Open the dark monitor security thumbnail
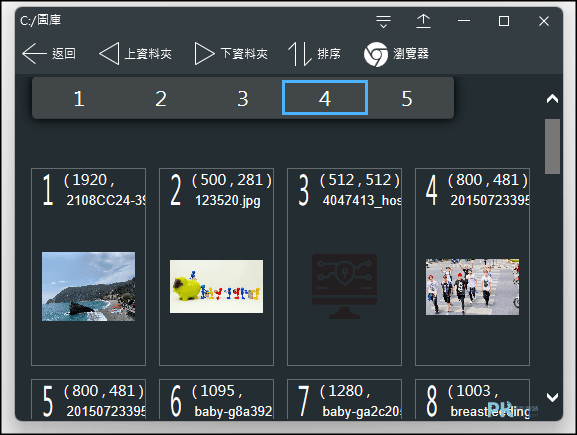577x435 pixels. click(x=344, y=286)
